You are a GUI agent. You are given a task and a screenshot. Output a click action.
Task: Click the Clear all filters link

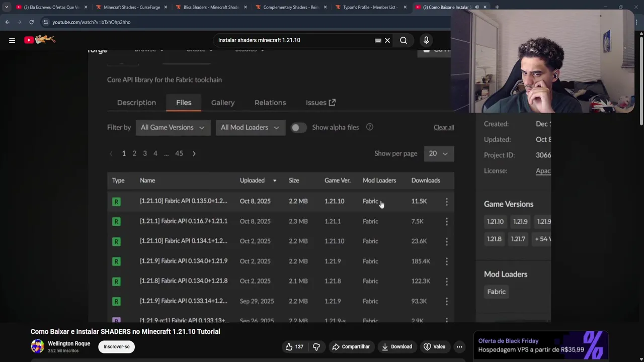(x=444, y=127)
